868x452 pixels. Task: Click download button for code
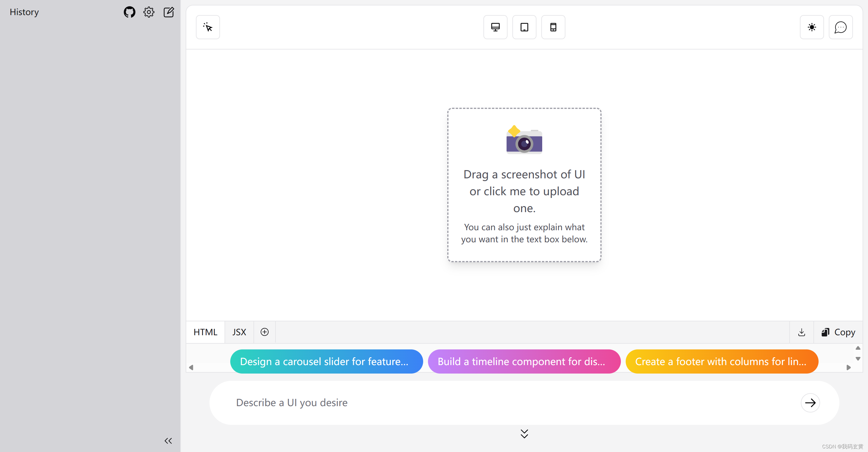click(801, 332)
